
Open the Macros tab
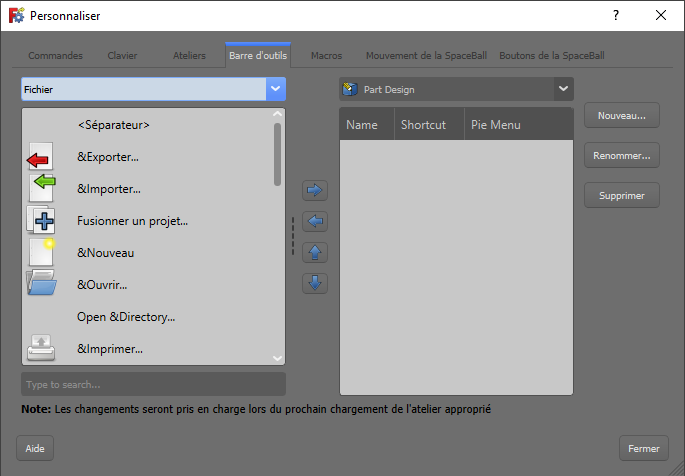click(x=327, y=56)
